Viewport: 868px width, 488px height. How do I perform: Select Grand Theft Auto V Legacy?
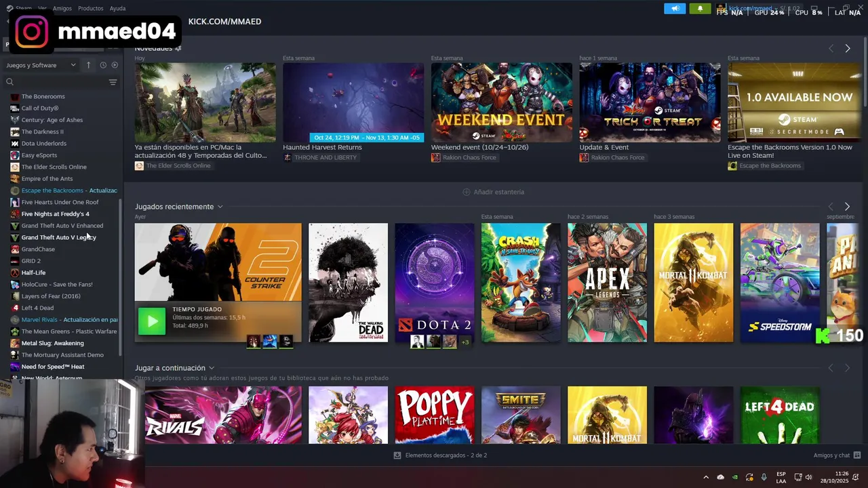pyautogui.click(x=59, y=237)
